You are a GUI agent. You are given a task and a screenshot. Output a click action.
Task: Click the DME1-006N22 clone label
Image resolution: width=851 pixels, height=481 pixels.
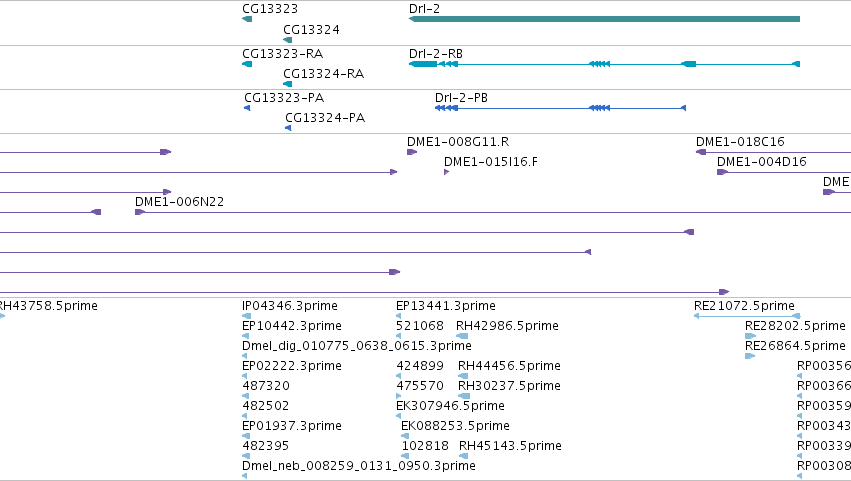pyautogui.click(x=179, y=202)
